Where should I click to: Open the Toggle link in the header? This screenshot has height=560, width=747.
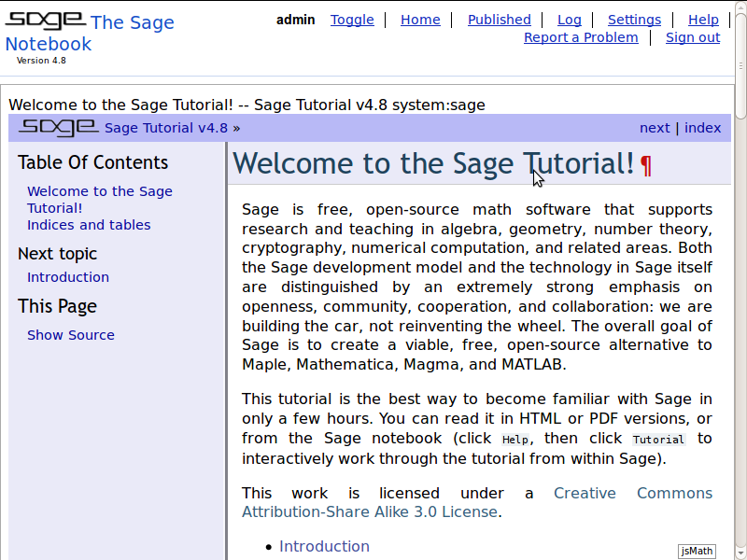coord(352,20)
